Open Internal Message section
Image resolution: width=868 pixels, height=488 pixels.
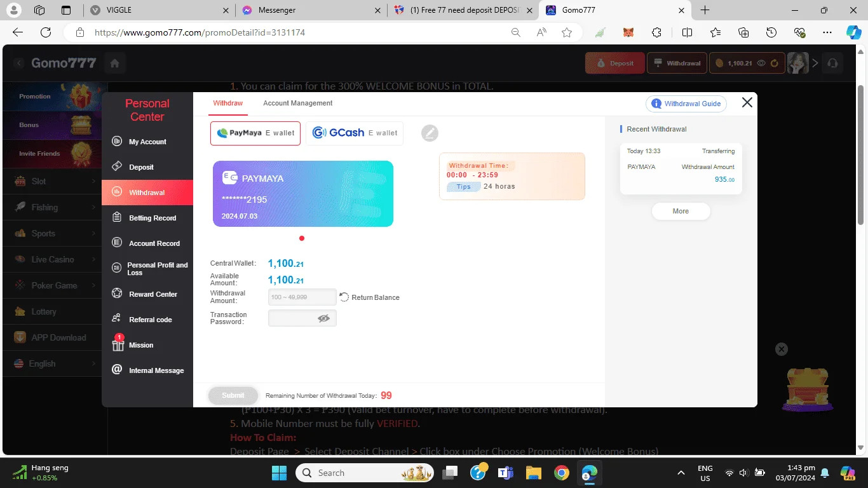(147, 370)
